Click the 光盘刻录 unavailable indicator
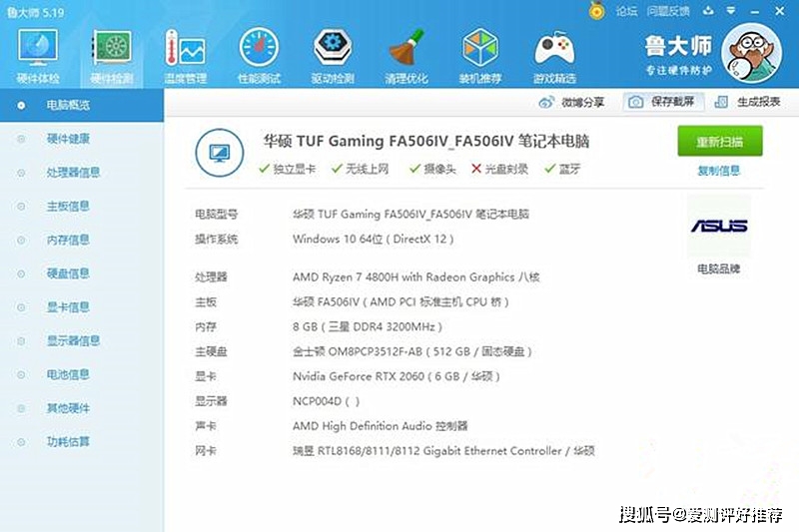The width and height of the screenshot is (799, 532). tap(499, 169)
